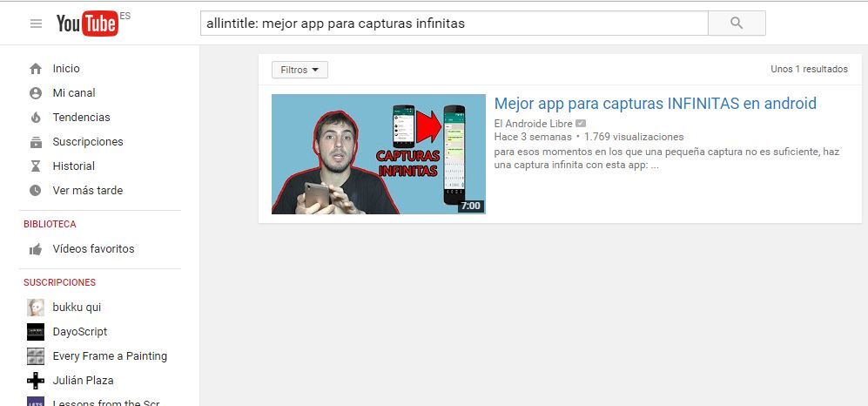The width and height of the screenshot is (868, 406).
Task: Click the Historial hourglass icon
Action: pos(36,166)
